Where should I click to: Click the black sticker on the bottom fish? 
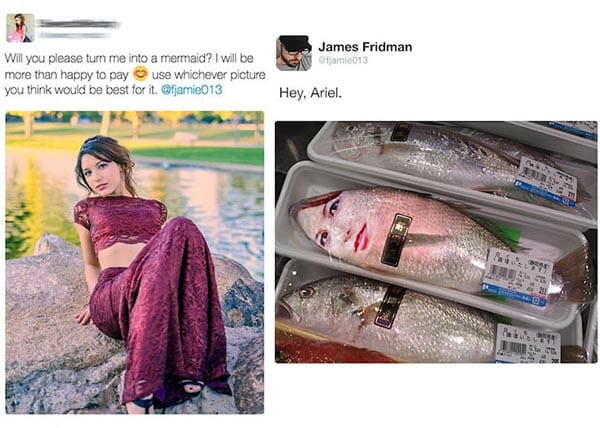pos(388,307)
